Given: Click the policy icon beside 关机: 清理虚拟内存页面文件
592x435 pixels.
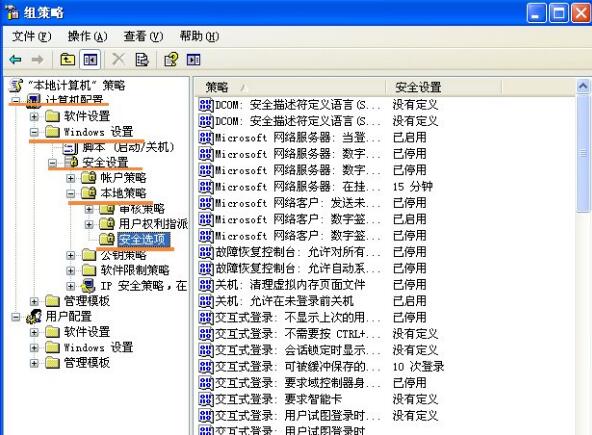Looking at the screenshot, I should 206,284.
